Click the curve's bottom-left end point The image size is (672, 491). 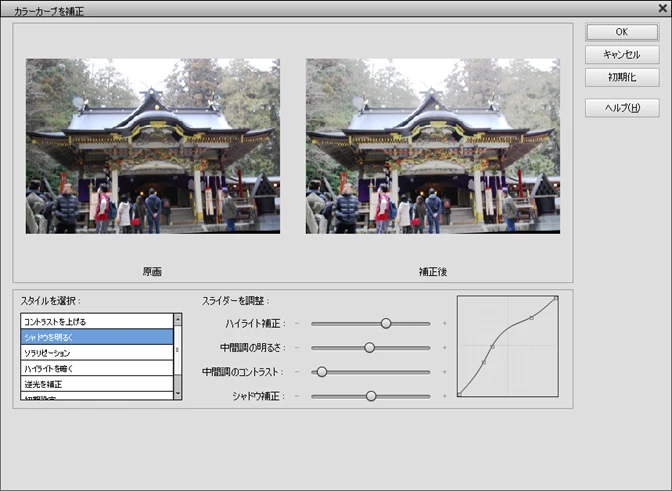(x=459, y=394)
